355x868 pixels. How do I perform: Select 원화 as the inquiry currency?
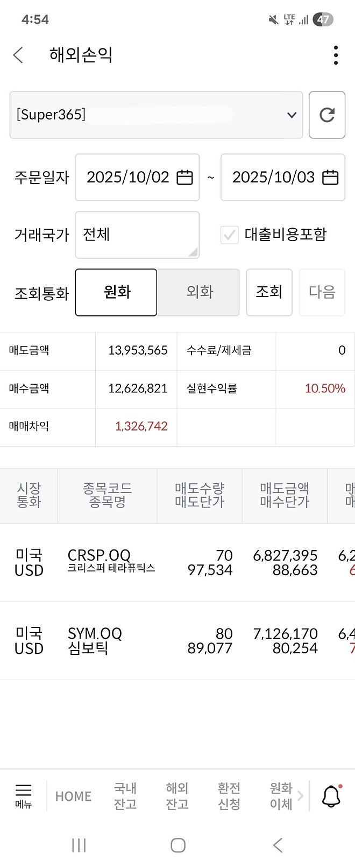click(x=116, y=292)
